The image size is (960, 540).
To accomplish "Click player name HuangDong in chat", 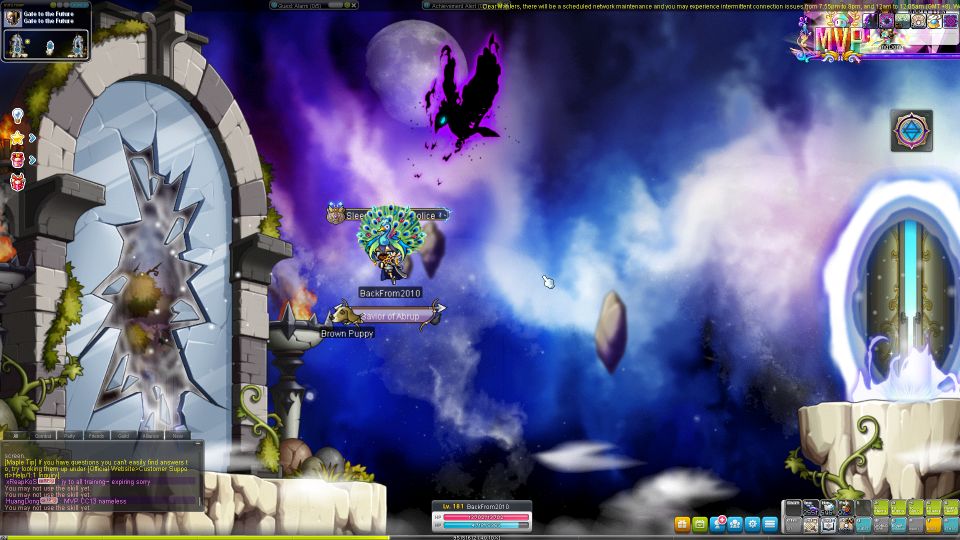I will (22, 501).
